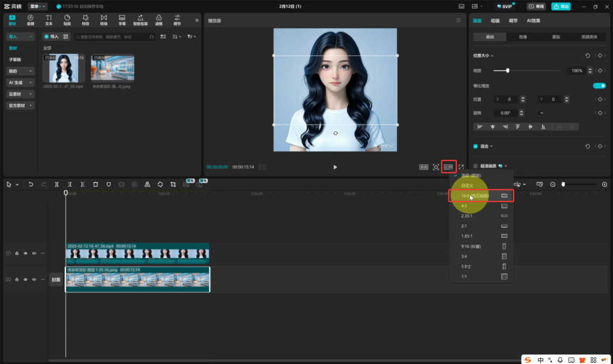Enable the 超清画质 checkbox
This screenshot has width=613, height=364.
click(x=476, y=166)
